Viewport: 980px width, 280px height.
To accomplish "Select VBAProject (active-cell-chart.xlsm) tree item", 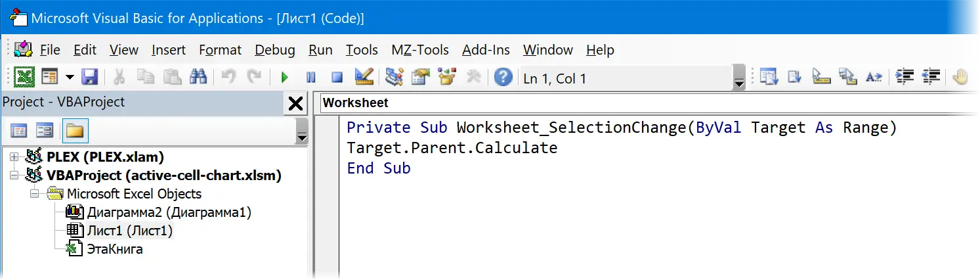I will click(x=164, y=175).
